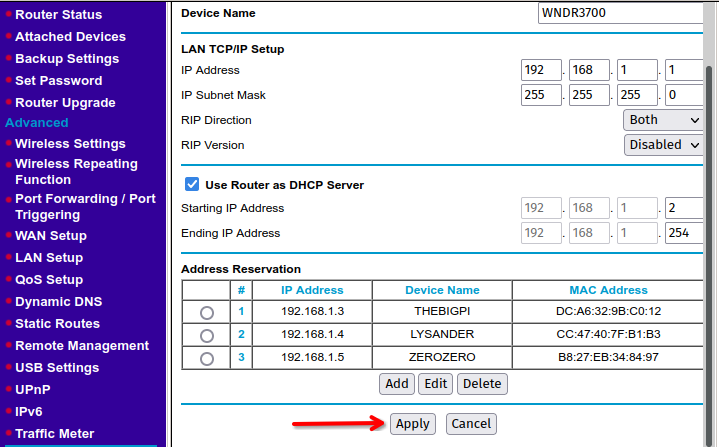Open Port Forwarding / Port Triggering
This screenshot has width=719, height=447.
[85, 207]
